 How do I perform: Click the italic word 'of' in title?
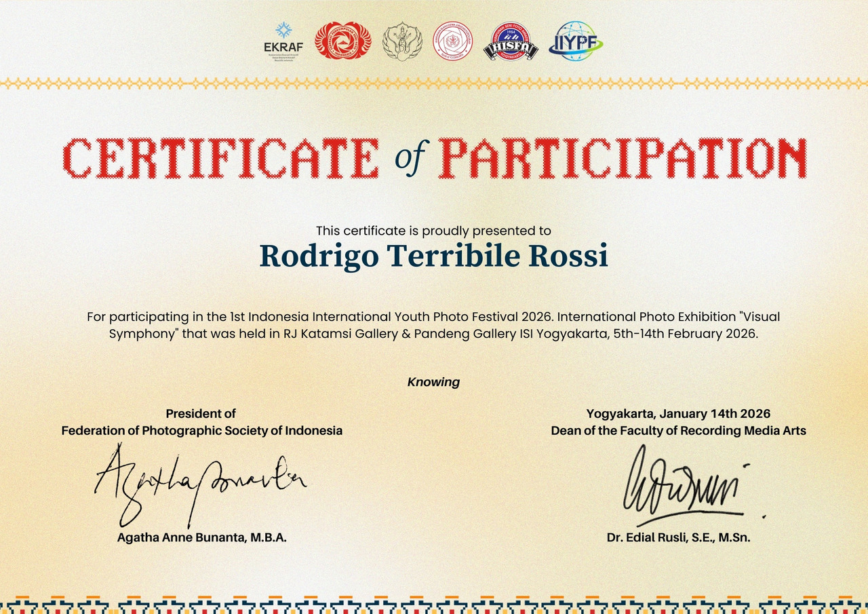pos(410,158)
